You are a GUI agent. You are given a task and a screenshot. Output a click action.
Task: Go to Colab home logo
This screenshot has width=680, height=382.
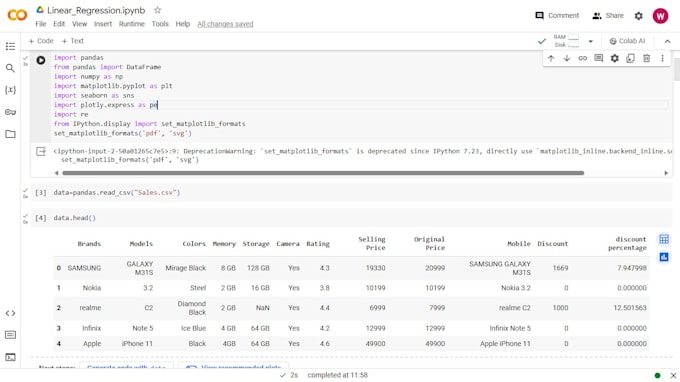point(17,16)
